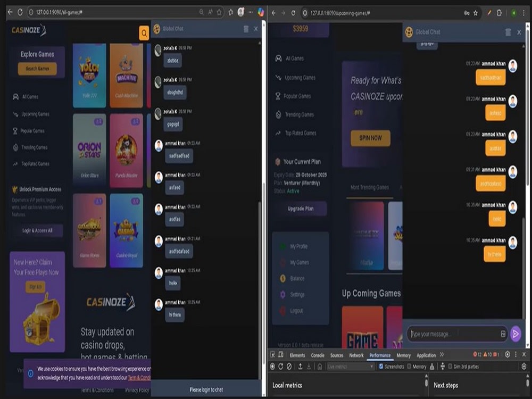Reload the right browser page
The width and height of the screenshot is (532, 399).
pyautogui.click(x=293, y=13)
